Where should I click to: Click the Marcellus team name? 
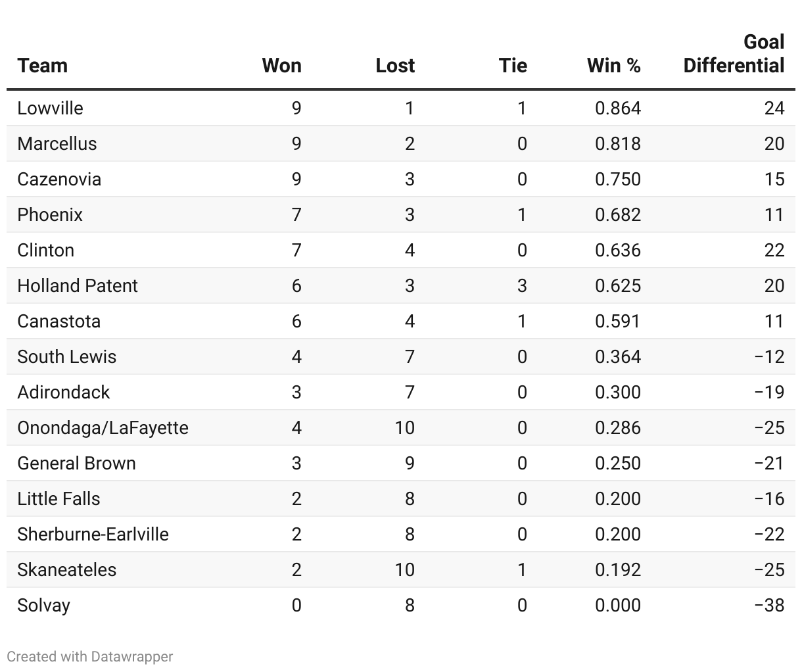pyautogui.click(x=57, y=143)
